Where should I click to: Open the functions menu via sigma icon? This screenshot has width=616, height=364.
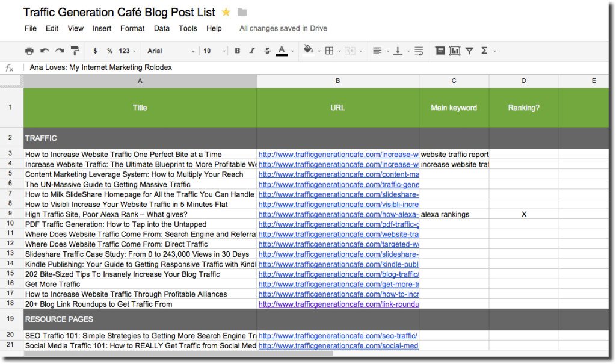[x=484, y=51]
